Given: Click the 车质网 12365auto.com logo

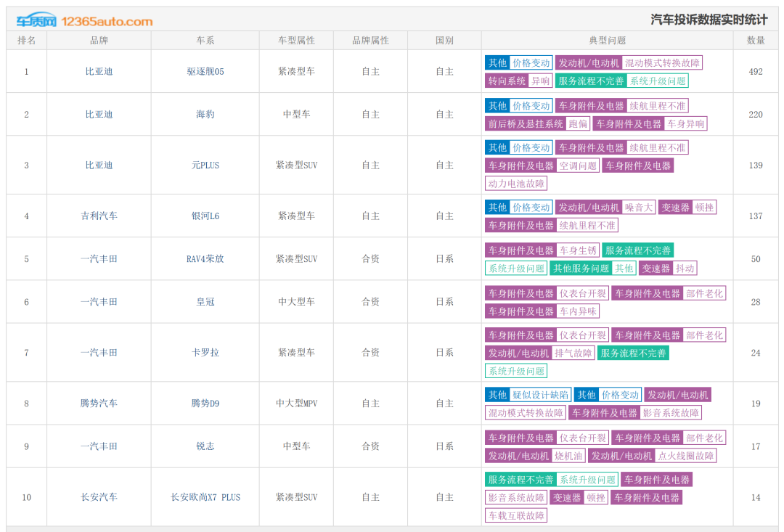Looking at the screenshot, I should pos(84,21).
